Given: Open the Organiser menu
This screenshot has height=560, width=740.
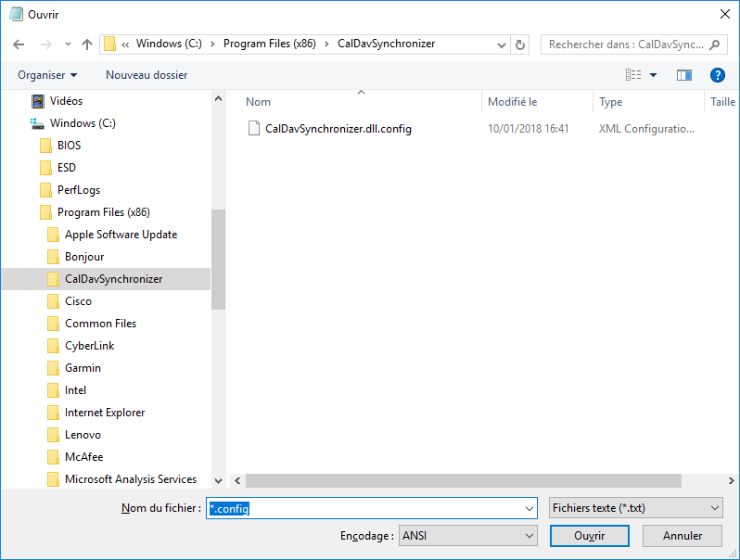Looking at the screenshot, I should pyautogui.click(x=47, y=75).
